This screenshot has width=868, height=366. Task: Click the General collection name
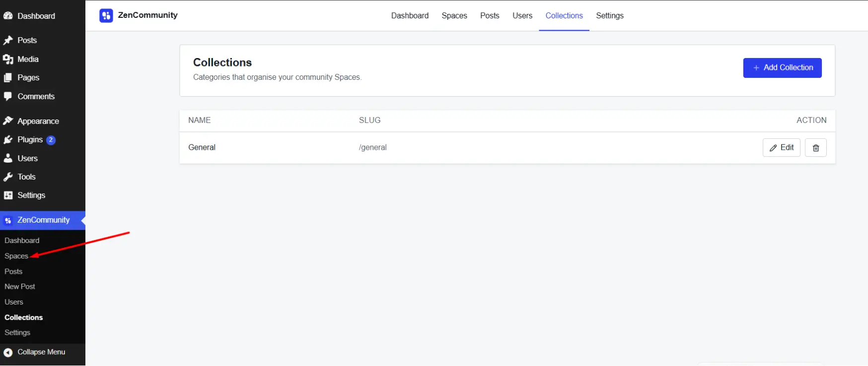[x=202, y=147]
